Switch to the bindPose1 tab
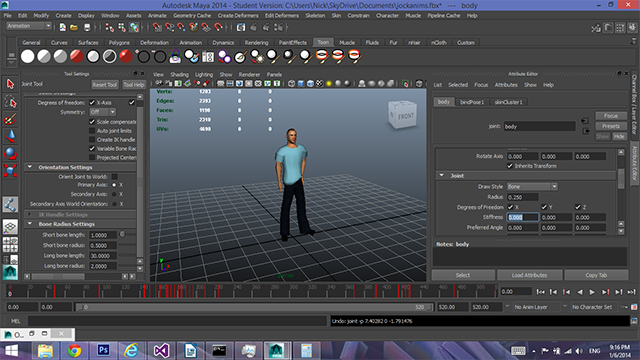This screenshot has width=640, height=360. click(x=472, y=102)
